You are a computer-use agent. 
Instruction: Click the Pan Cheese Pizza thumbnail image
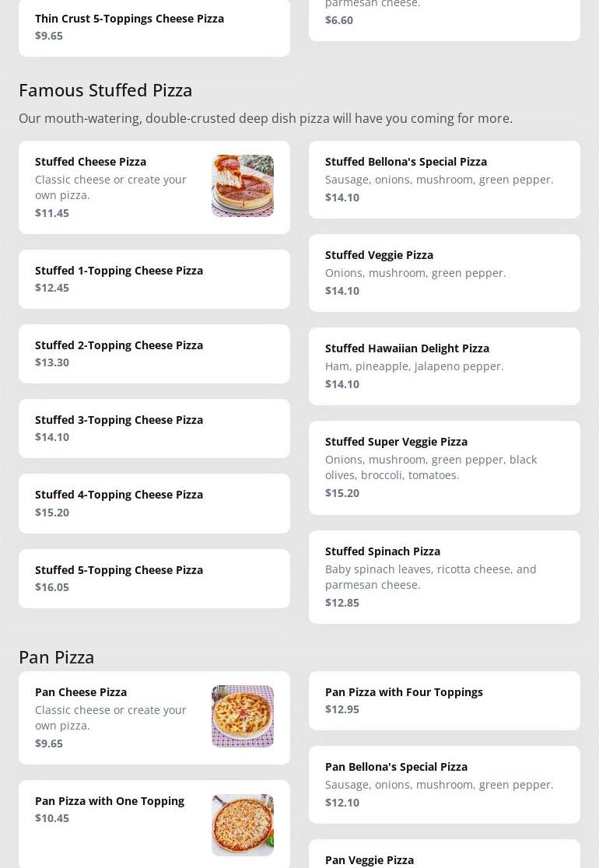click(242, 716)
